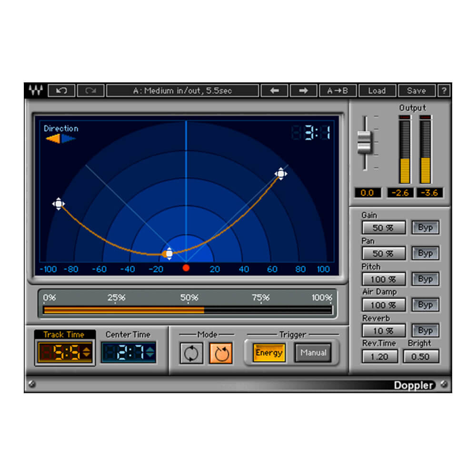Bypass the Reverb effect

pyautogui.click(x=425, y=331)
